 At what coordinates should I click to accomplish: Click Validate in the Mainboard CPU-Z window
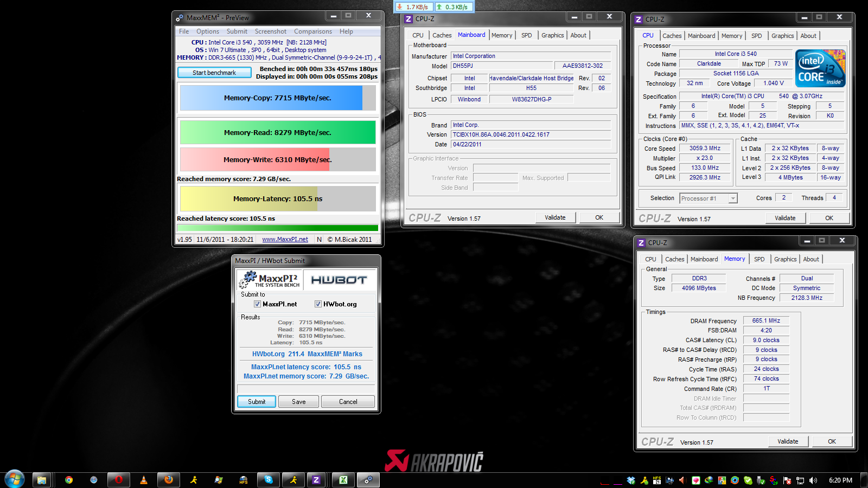pos(555,217)
